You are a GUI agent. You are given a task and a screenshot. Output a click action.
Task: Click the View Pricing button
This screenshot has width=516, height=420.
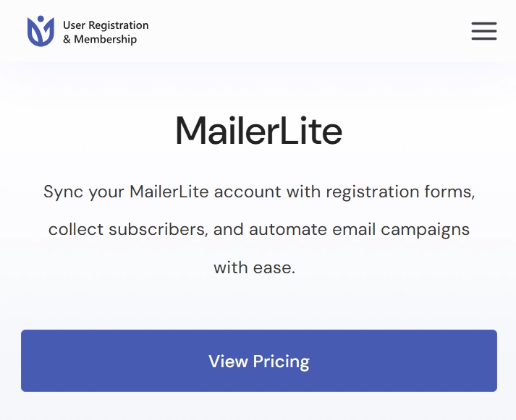(259, 361)
